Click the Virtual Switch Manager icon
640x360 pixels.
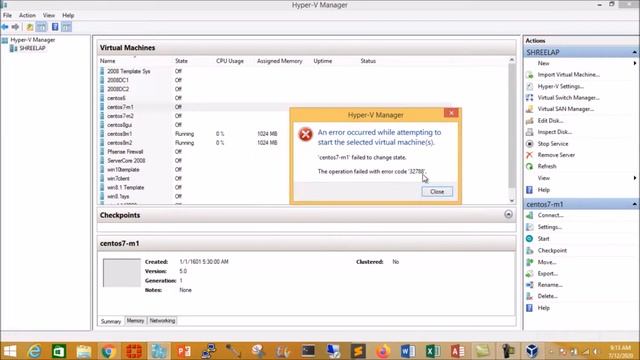click(529, 98)
